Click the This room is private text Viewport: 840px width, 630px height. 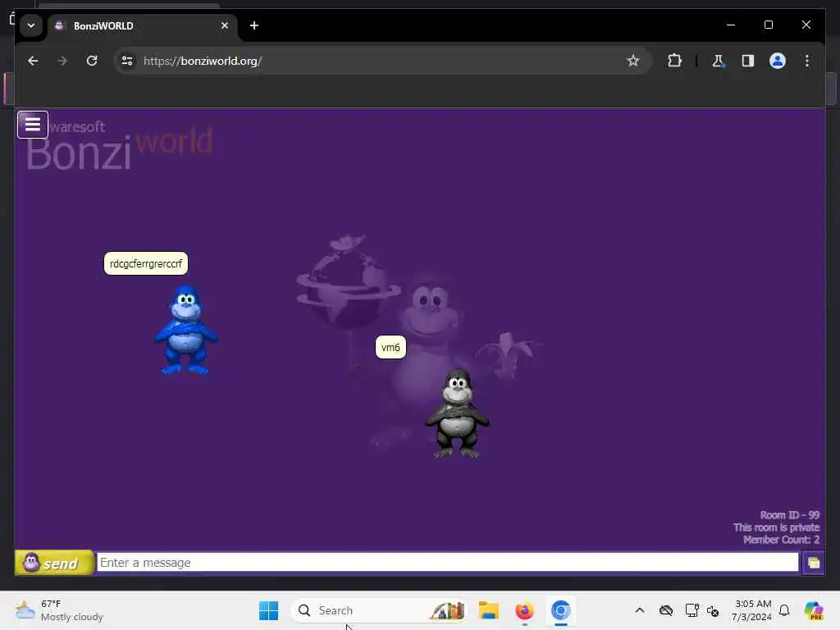point(776,527)
